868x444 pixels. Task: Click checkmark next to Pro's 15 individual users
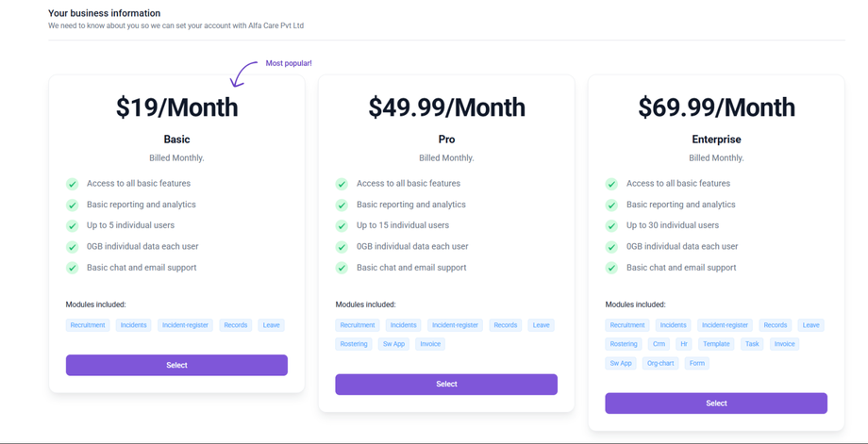[x=342, y=226]
